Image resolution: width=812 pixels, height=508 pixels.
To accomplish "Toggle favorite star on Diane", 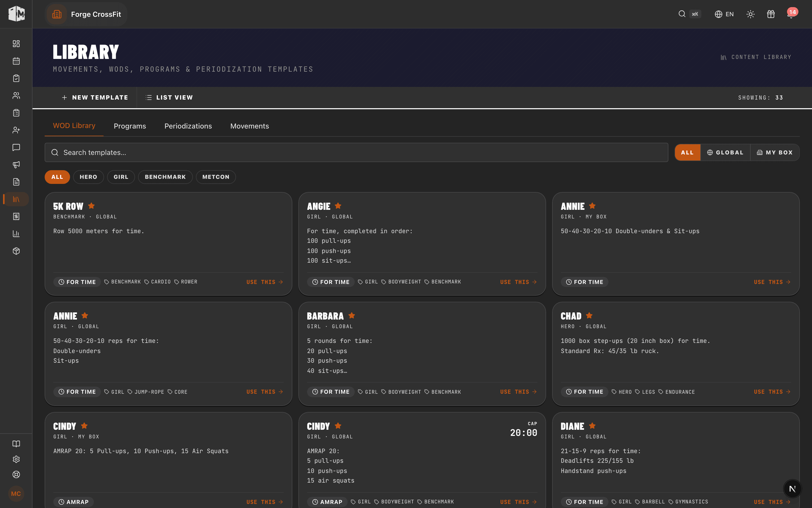I will (592, 426).
